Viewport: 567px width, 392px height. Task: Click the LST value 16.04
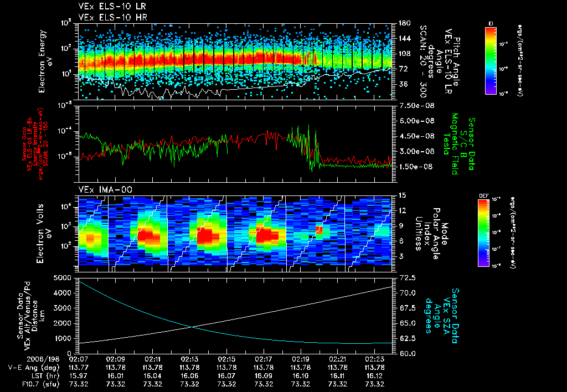[x=153, y=376]
